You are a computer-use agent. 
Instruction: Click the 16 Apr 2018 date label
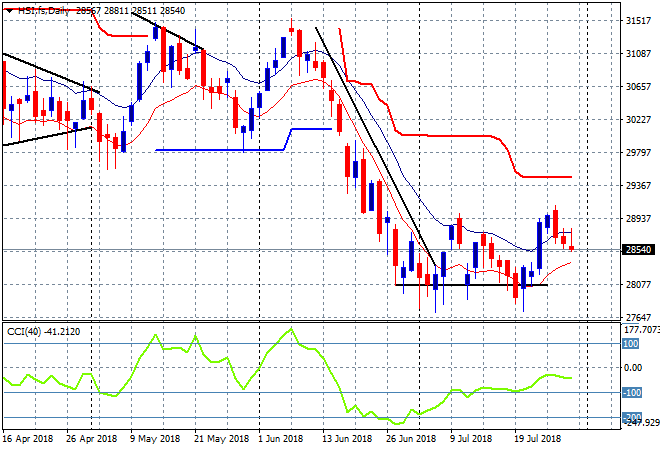(28, 439)
